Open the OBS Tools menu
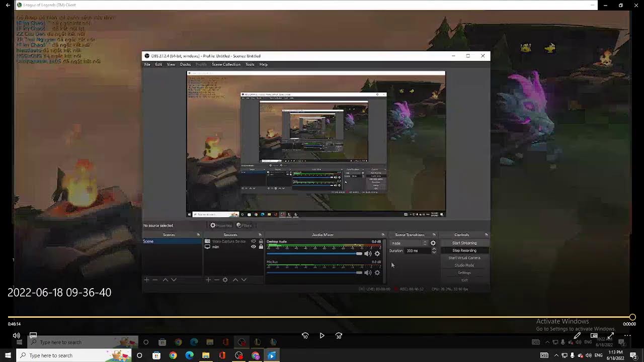 (x=250, y=64)
